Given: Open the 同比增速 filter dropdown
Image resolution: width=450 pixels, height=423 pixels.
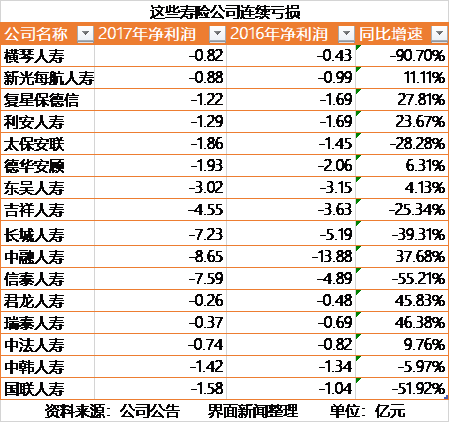Looking at the screenshot, I should [x=439, y=34].
